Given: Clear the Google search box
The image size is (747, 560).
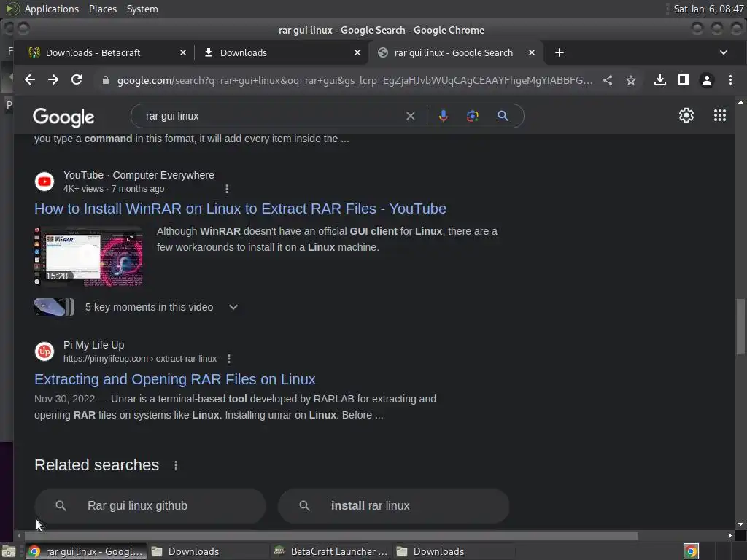Looking at the screenshot, I should [x=410, y=116].
